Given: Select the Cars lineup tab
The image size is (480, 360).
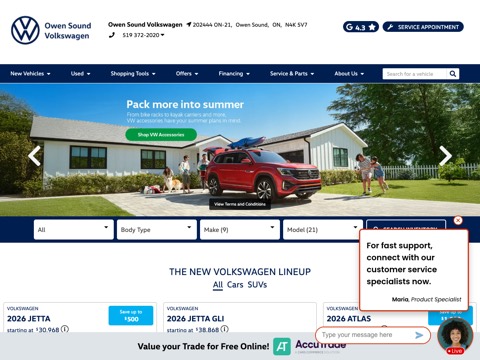Looking at the screenshot, I should tap(235, 285).
